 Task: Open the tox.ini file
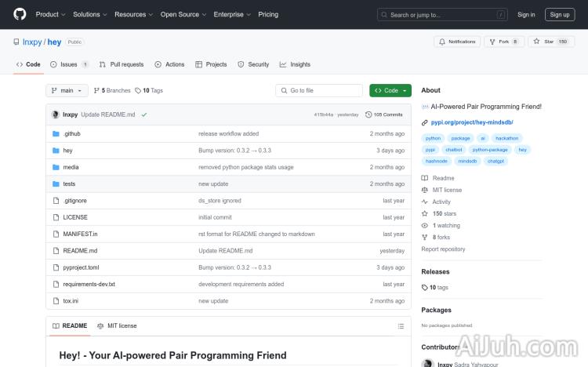click(x=71, y=300)
